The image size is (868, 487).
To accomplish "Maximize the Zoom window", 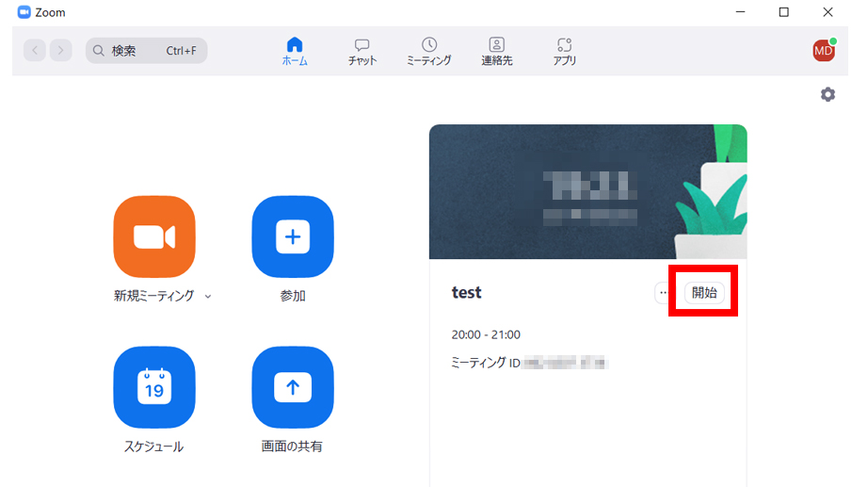I will (784, 12).
